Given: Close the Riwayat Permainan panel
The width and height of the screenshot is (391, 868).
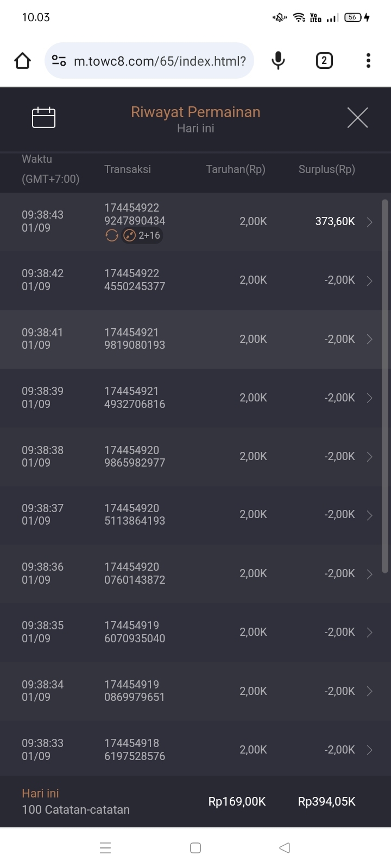Looking at the screenshot, I should [x=357, y=118].
